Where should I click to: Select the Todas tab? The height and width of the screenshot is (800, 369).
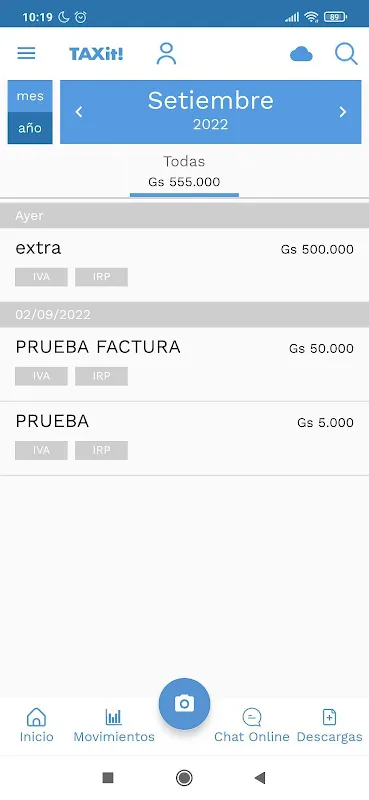[184, 171]
